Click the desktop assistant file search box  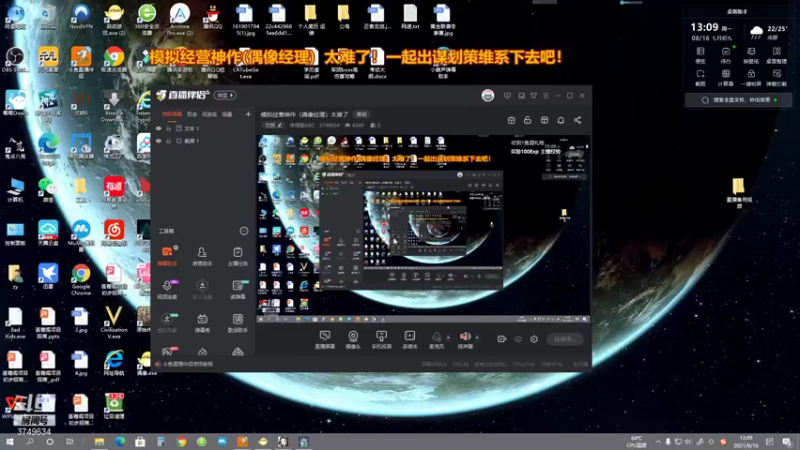(x=738, y=100)
